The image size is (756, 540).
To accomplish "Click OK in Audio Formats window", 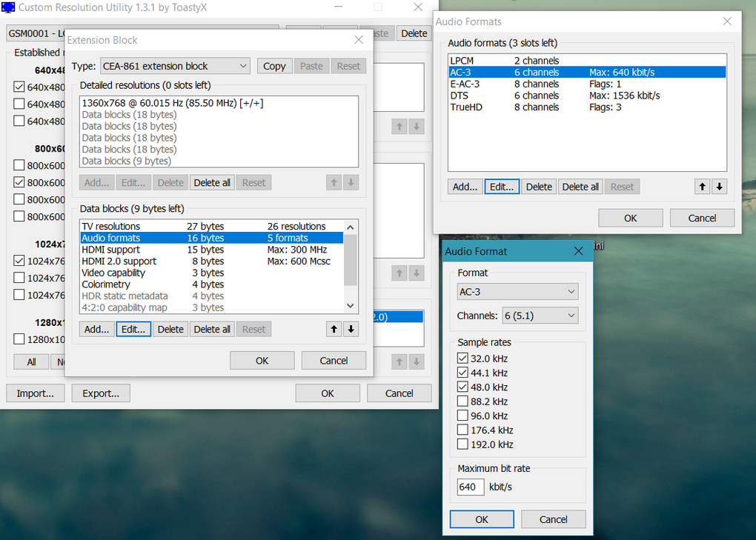I will (x=631, y=219).
